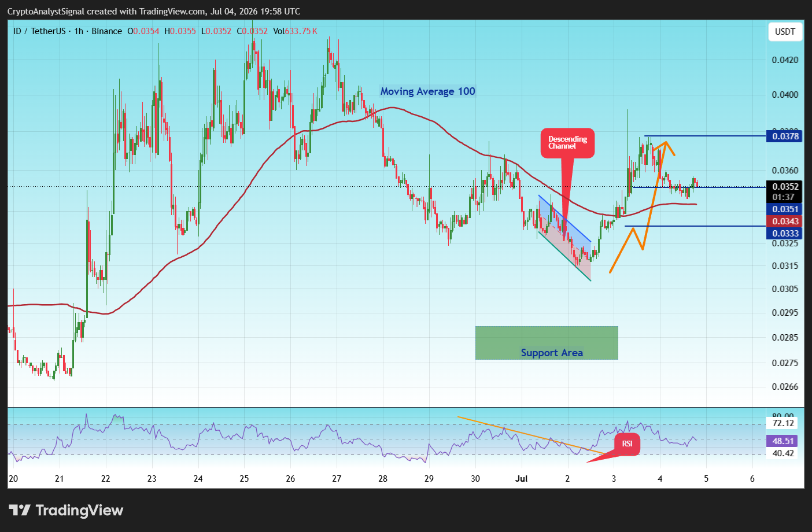This screenshot has width=812, height=532.
Task: Click the "Jul" label on time axis
Action: coord(522,479)
